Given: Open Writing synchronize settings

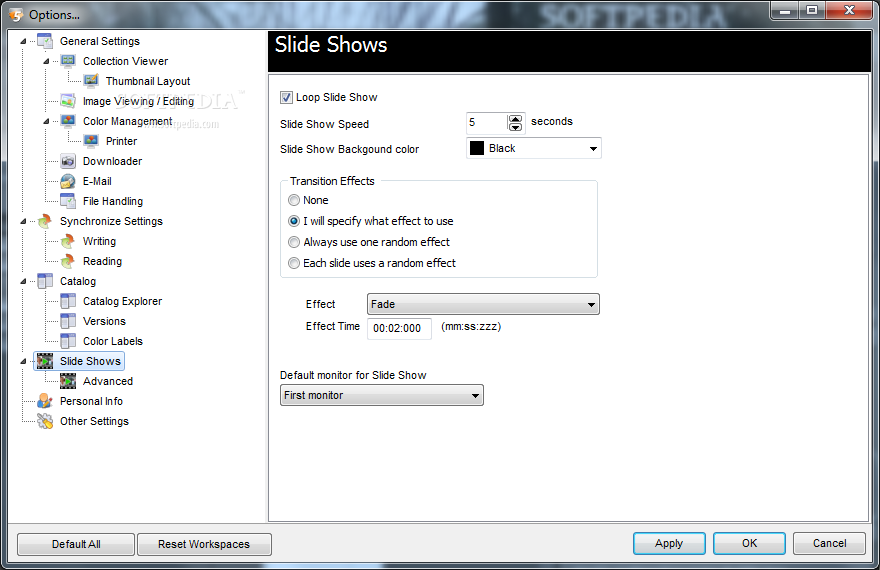Looking at the screenshot, I should [x=99, y=241].
